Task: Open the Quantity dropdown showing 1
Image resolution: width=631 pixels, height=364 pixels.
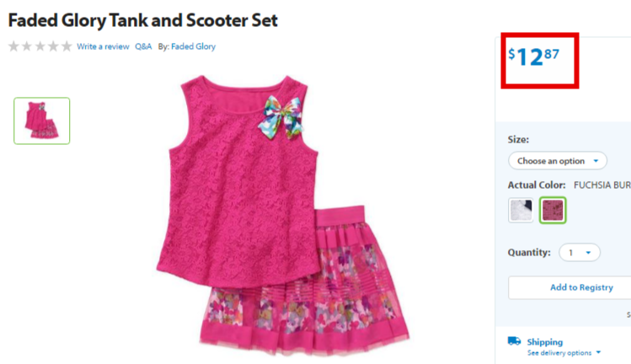Action: [580, 253]
